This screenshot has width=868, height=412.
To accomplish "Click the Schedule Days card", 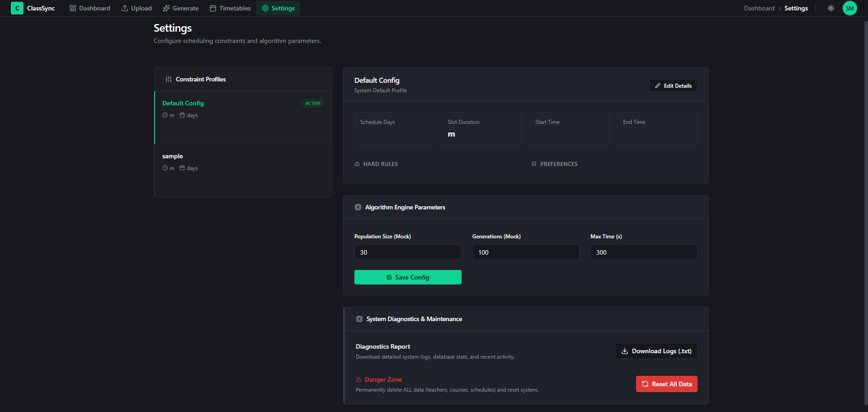I will 394,129.
